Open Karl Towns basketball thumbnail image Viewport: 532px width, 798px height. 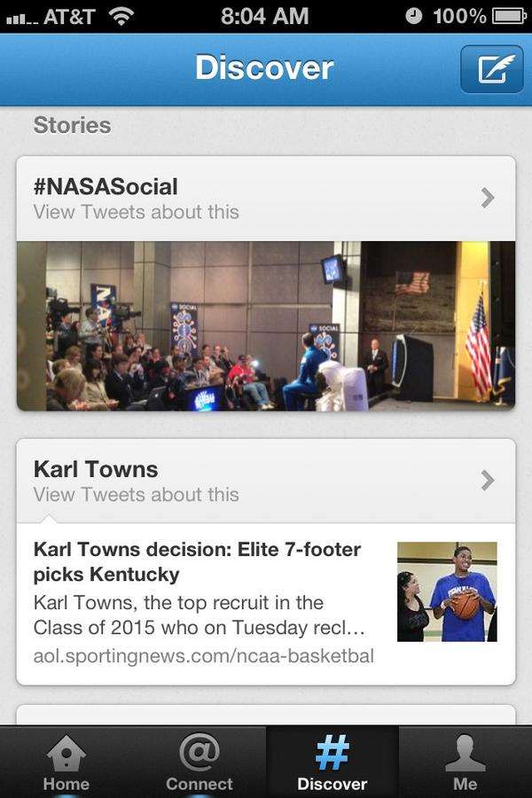pos(447,591)
